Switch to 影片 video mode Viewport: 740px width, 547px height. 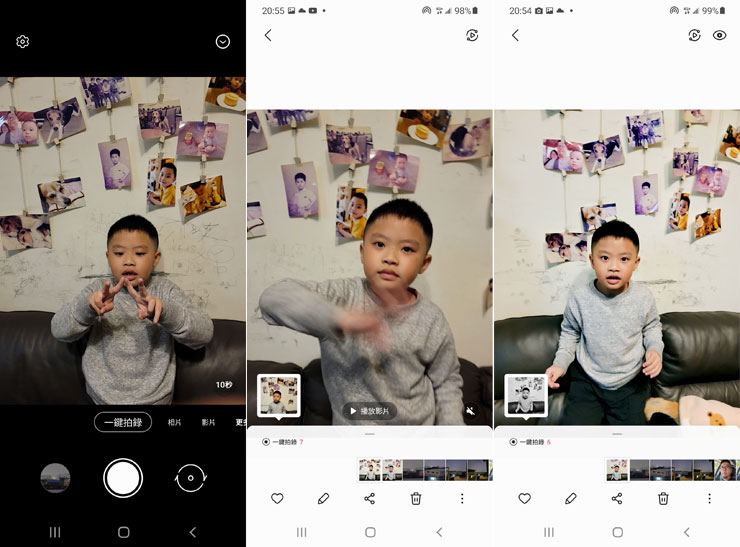(208, 423)
